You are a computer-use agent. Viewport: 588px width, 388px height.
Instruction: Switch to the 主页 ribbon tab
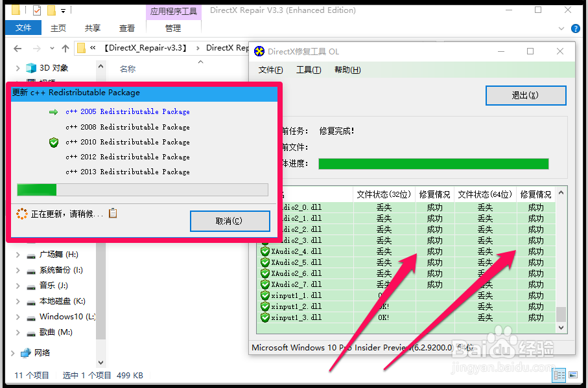point(58,28)
